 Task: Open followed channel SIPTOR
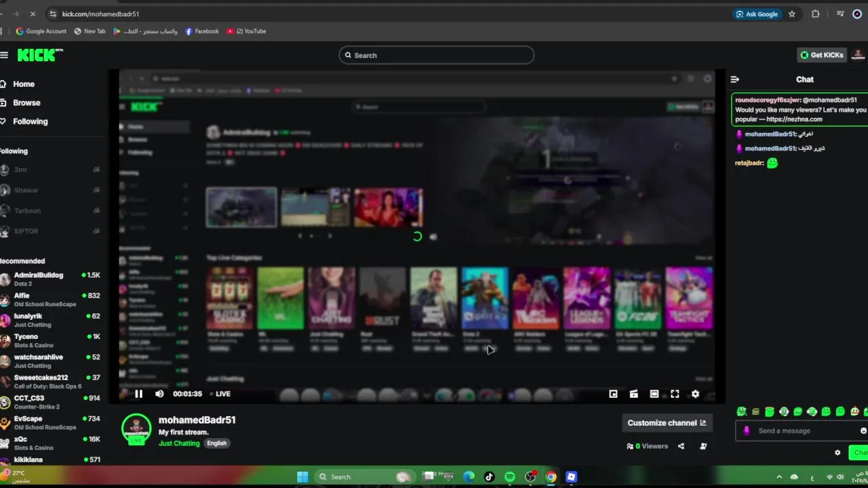click(x=51, y=231)
